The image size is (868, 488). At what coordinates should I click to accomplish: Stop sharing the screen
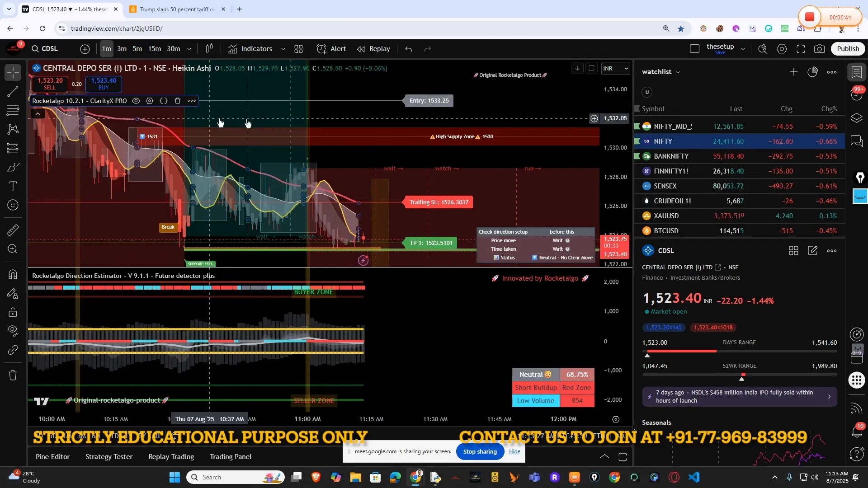pyautogui.click(x=480, y=452)
